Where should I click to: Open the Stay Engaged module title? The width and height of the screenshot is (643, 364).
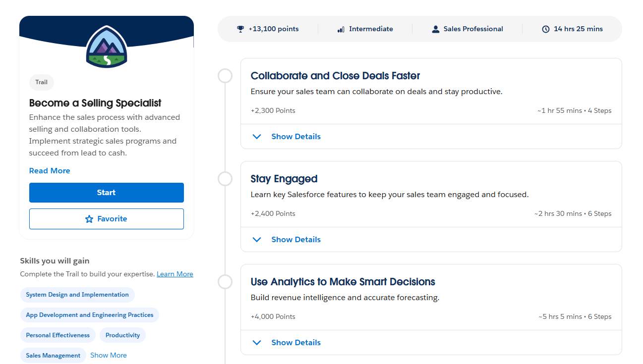point(284,179)
